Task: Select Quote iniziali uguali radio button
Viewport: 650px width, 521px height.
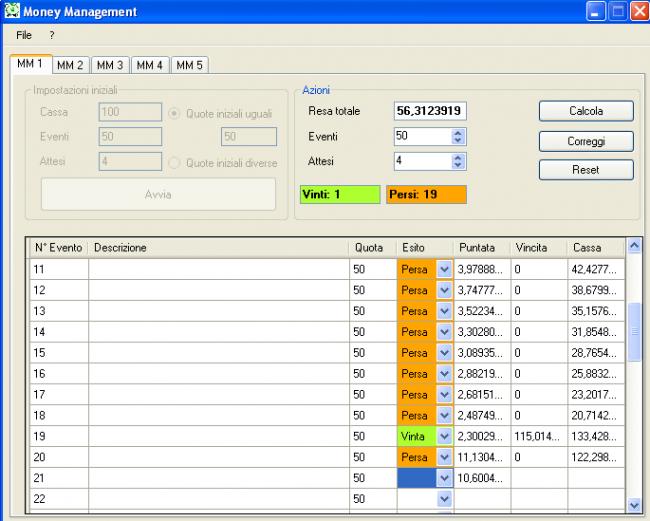Action: 174,114
